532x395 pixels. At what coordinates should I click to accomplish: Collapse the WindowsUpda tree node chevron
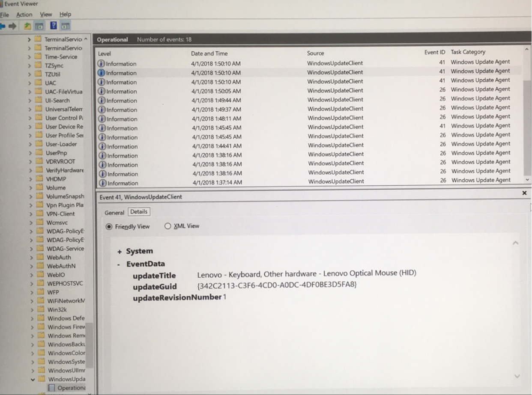tap(33, 379)
